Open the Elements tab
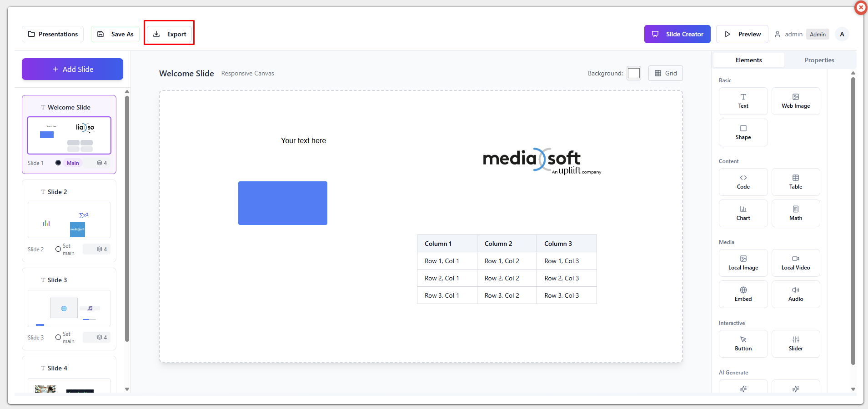This screenshot has width=868, height=409. [x=748, y=60]
